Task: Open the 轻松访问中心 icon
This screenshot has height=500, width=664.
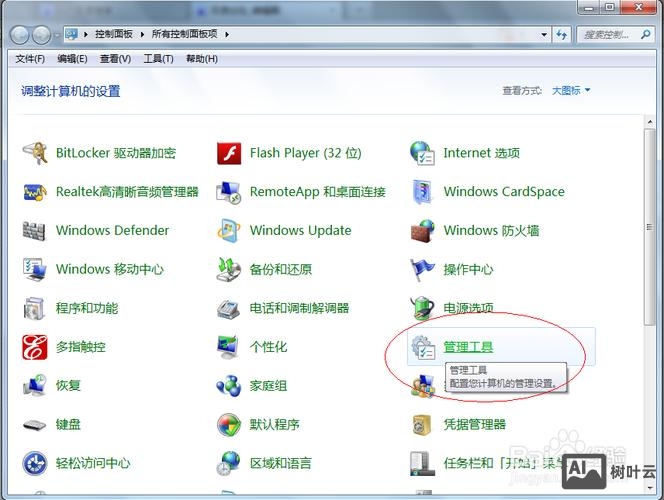Action: point(35,464)
